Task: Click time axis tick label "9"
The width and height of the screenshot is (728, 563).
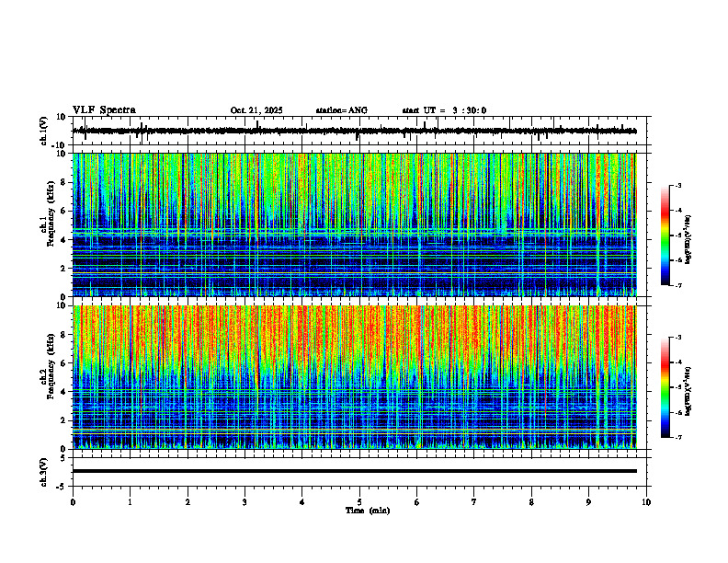Action: (x=588, y=502)
